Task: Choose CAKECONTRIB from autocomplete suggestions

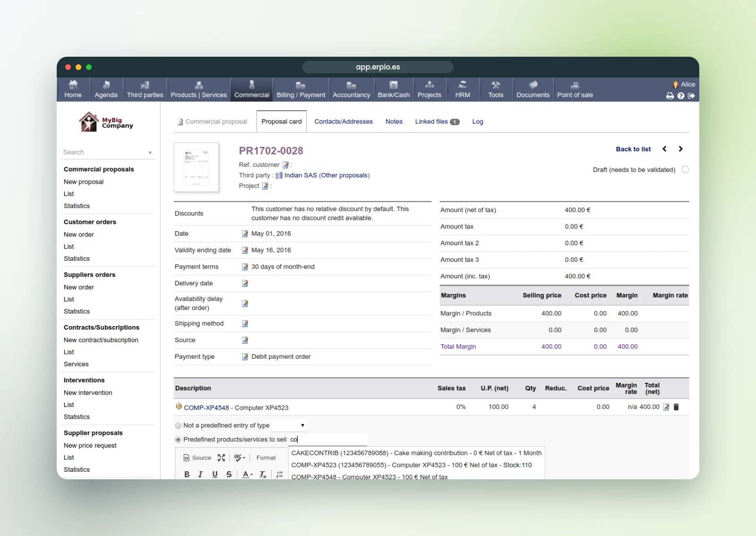Action: pos(416,453)
